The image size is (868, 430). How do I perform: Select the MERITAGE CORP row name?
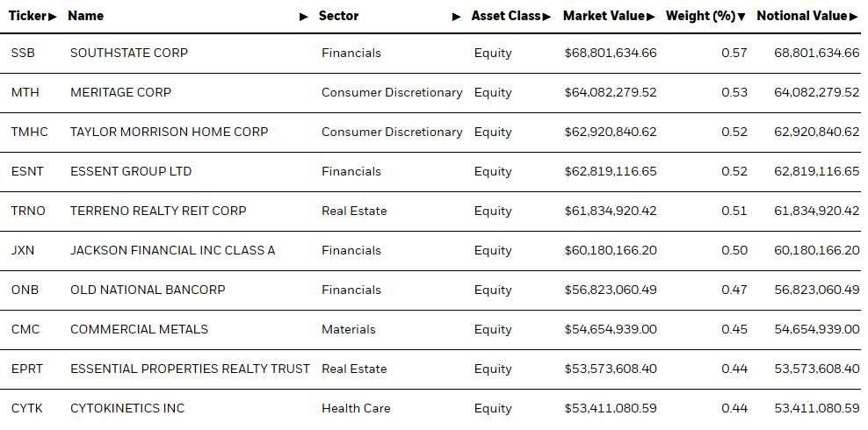coord(120,92)
